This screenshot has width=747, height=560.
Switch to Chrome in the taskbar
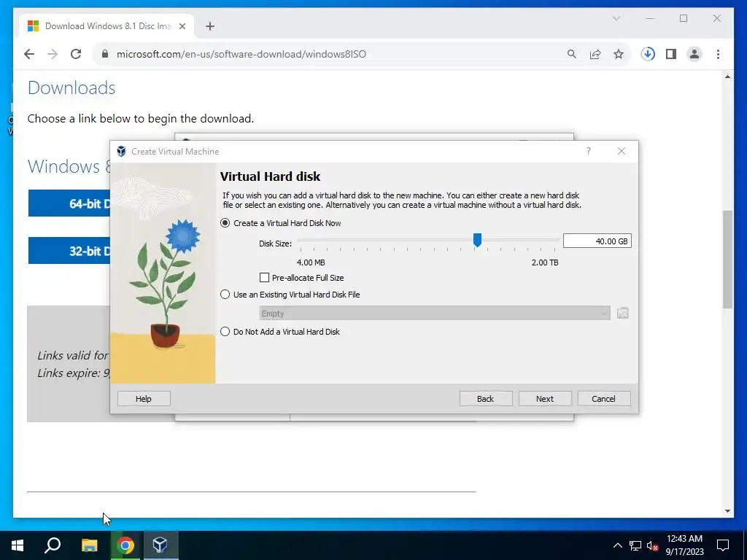(x=125, y=545)
